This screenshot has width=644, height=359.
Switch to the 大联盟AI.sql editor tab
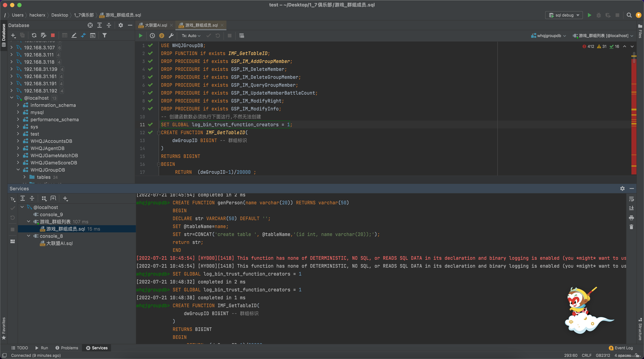[156, 25]
